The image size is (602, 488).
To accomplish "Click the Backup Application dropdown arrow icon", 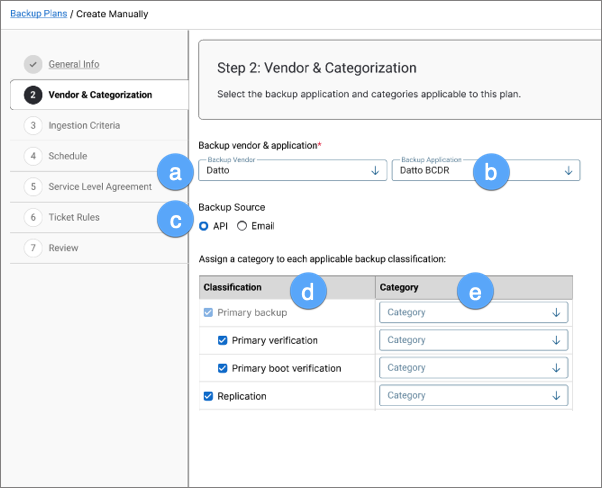I will tap(568, 171).
